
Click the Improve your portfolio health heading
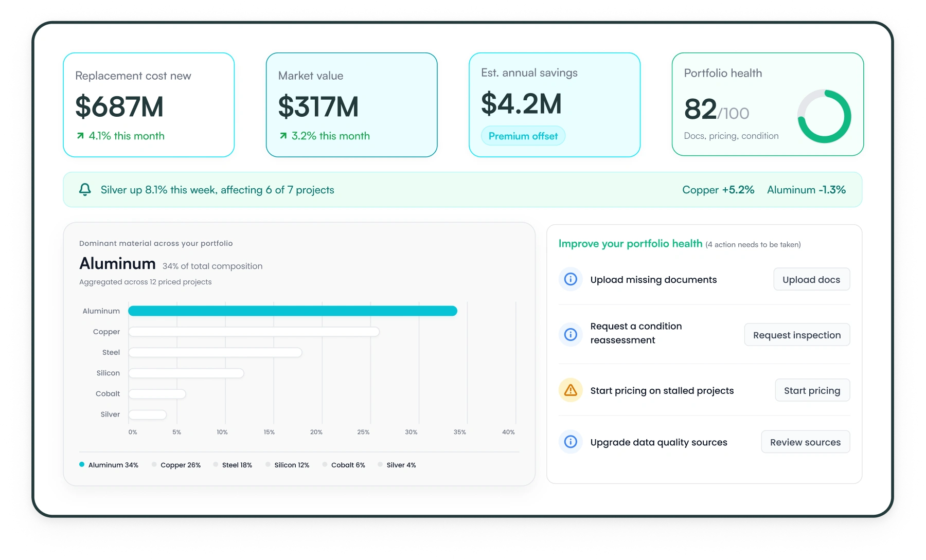click(630, 244)
